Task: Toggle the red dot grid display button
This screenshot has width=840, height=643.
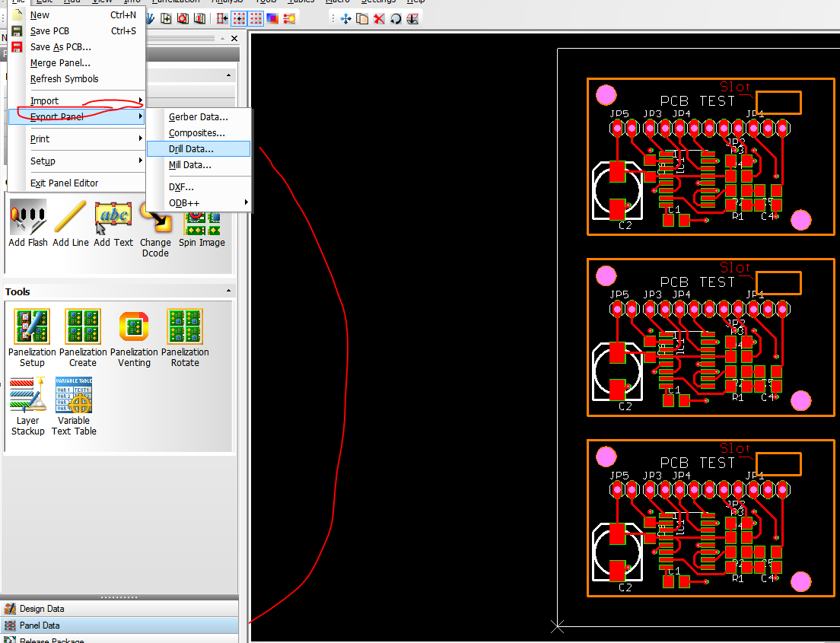Action: (256, 19)
